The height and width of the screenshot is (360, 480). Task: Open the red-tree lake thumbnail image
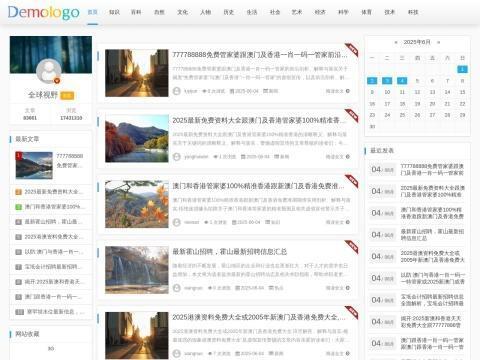pyautogui.click(x=137, y=139)
